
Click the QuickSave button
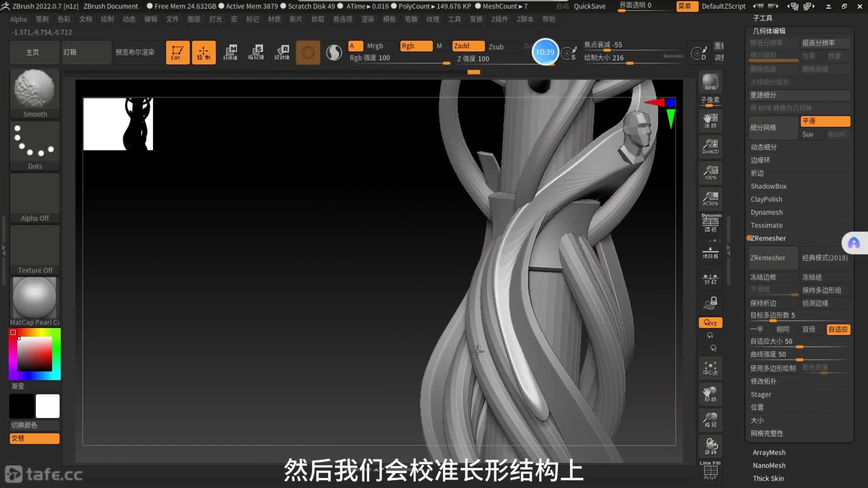point(589,6)
